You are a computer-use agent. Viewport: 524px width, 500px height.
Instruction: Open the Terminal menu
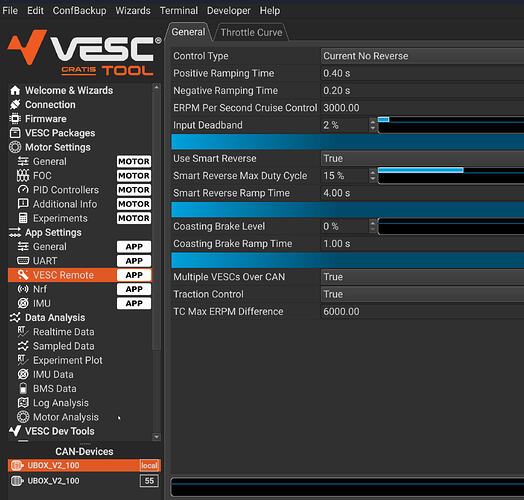[x=179, y=11]
